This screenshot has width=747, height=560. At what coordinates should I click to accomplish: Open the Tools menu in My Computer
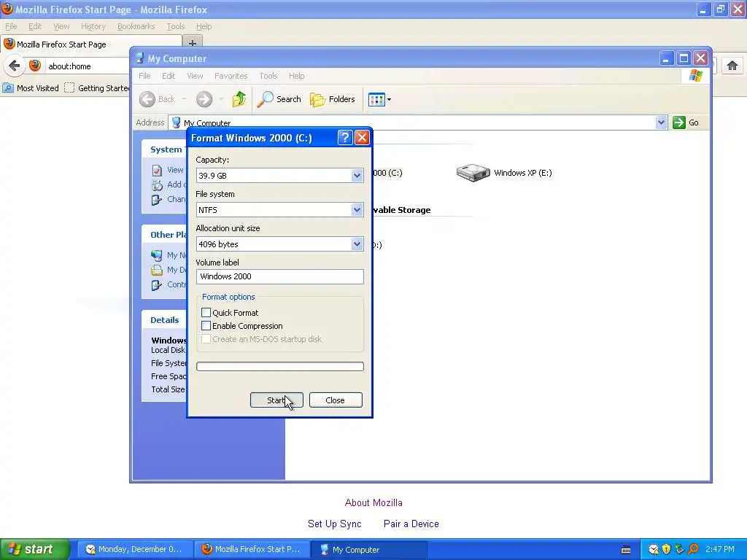click(268, 76)
